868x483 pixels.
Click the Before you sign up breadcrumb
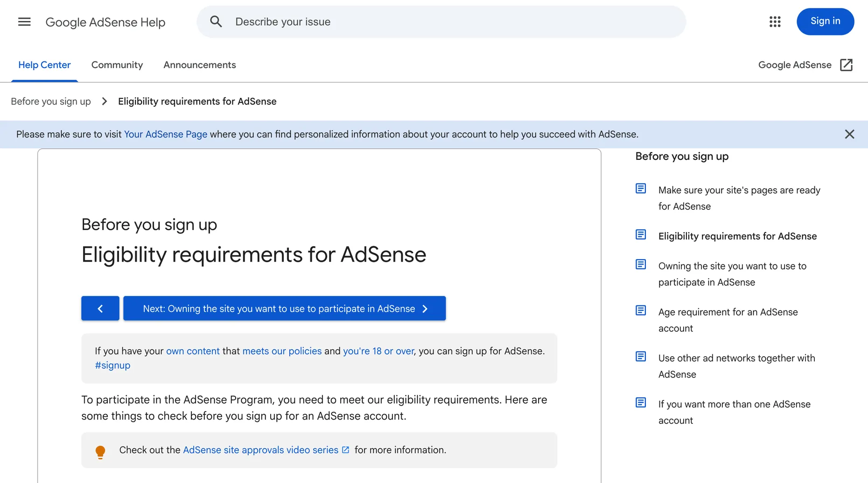(51, 101)
